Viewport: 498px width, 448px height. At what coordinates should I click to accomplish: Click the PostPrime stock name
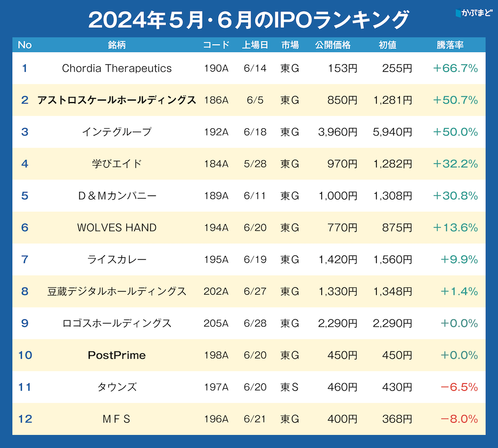coord(117,355)
